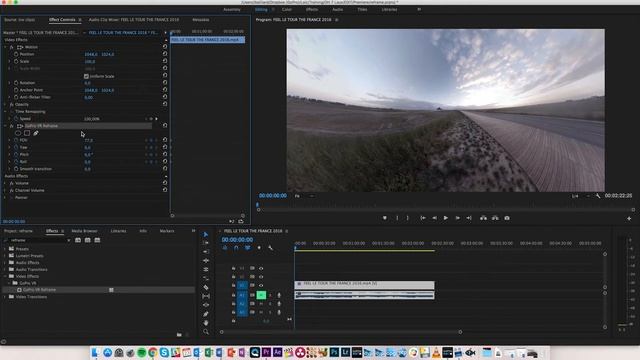
Task: Click the FEEL LE TOUR video clip on V1
Action: (364, 285)
